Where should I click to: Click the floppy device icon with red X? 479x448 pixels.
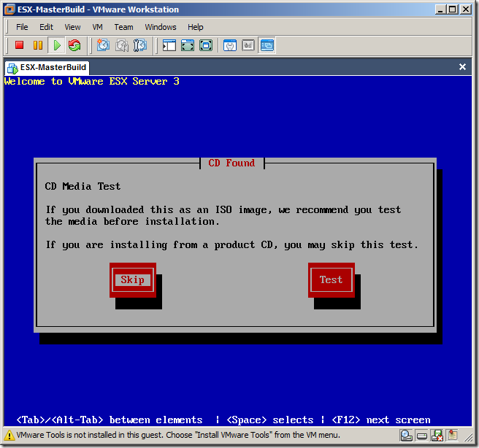click(437, 436)
